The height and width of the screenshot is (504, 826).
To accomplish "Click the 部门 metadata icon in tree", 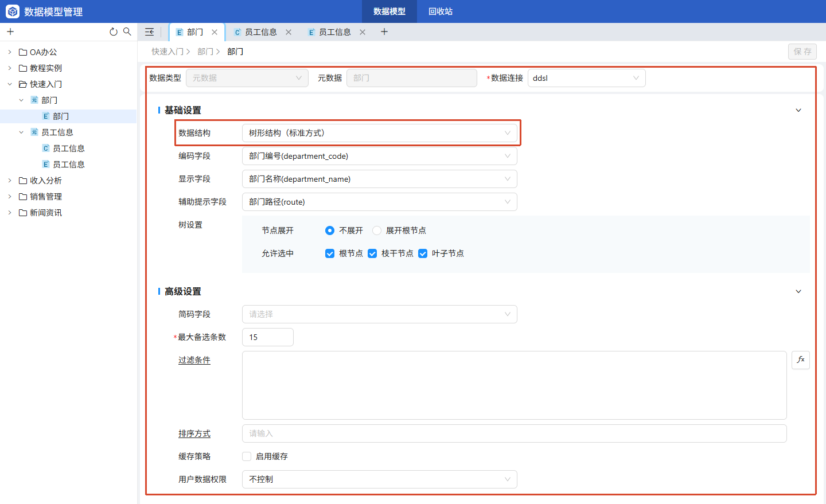I will click(x=34, y=100).
